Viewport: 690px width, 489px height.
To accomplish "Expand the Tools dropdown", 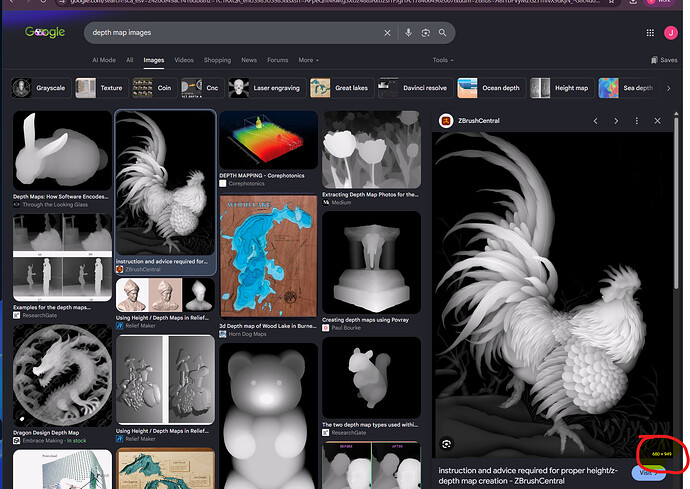I will 443,60.
